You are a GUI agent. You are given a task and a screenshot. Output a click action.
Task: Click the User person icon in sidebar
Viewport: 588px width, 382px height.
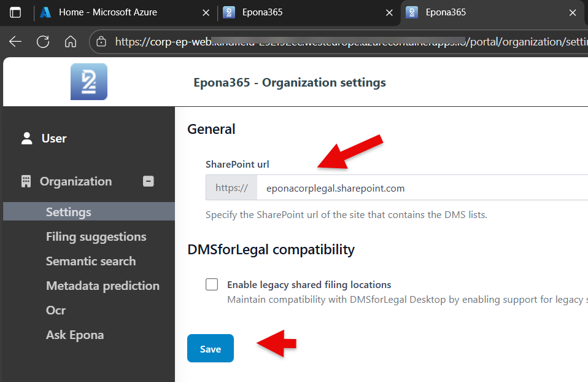coord(26,138)
